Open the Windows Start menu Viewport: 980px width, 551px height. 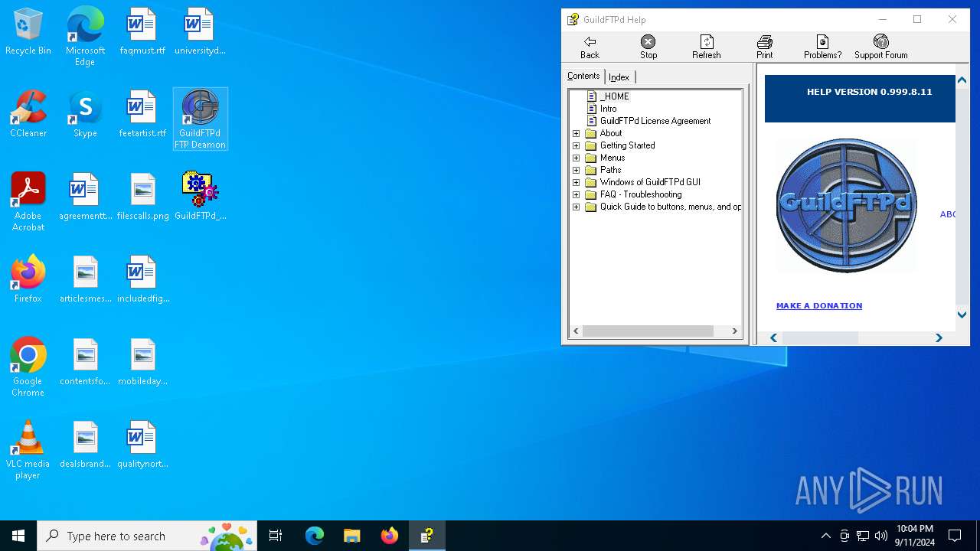point(18,536)
